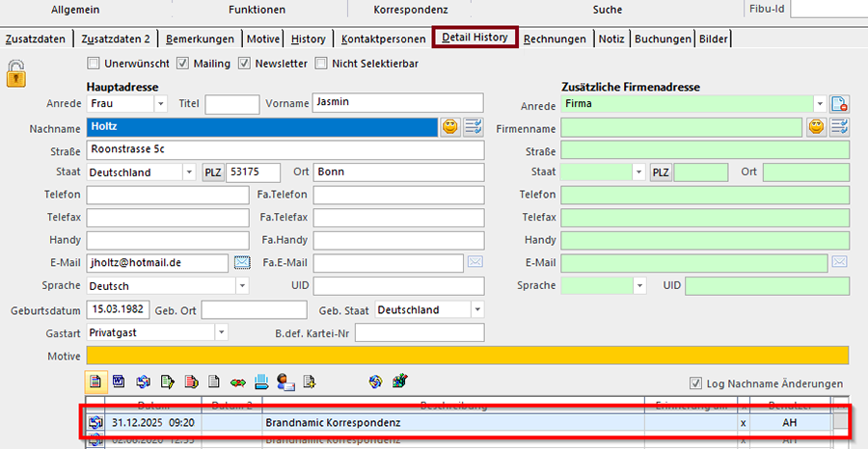
Task: Click the Vorname field containing Jasmin
Action: coord(398,103)
